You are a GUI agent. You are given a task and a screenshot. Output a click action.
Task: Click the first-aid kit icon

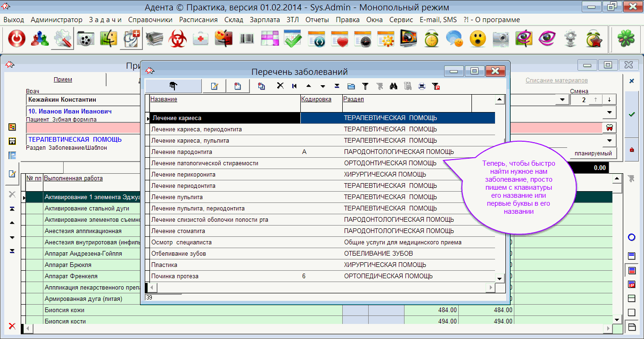pyautogui.click(x=201, y=39)
